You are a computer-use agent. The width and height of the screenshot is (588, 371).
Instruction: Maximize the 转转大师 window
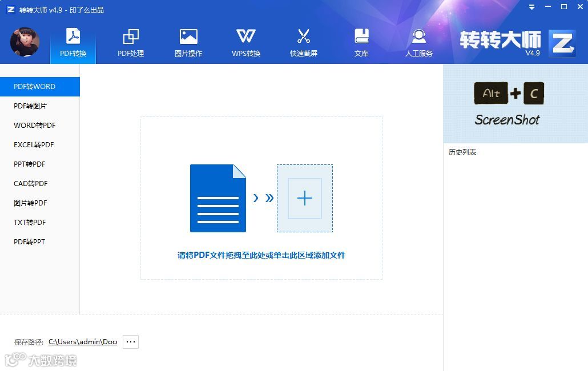coord(563,7)
